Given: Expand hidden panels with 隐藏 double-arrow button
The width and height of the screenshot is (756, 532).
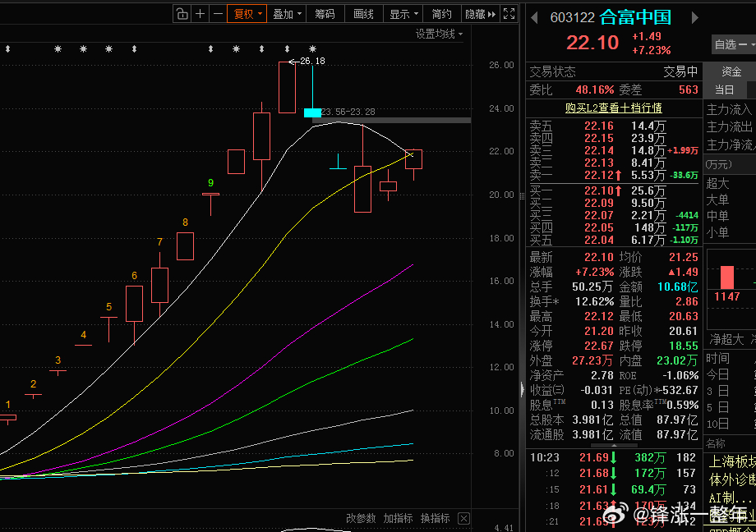Looking at the screenshot, I should click(x=480, y=14).
